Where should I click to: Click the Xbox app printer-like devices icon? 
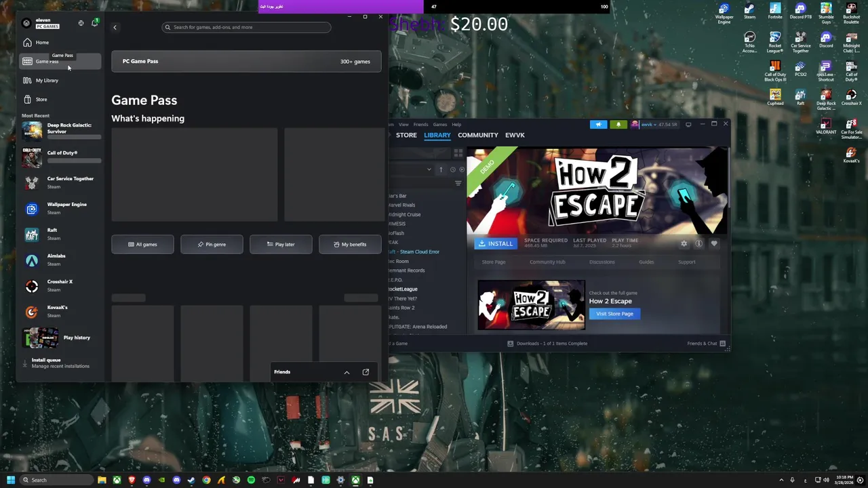[81, 23]
